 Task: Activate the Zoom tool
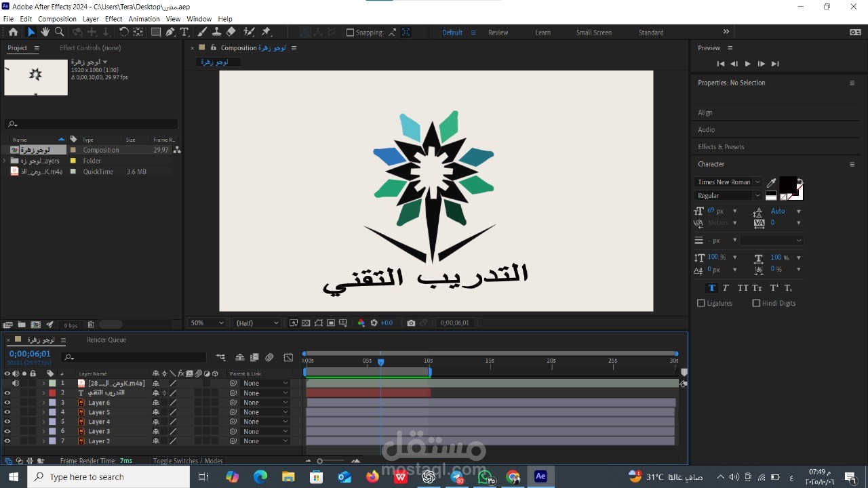[59, 32]
